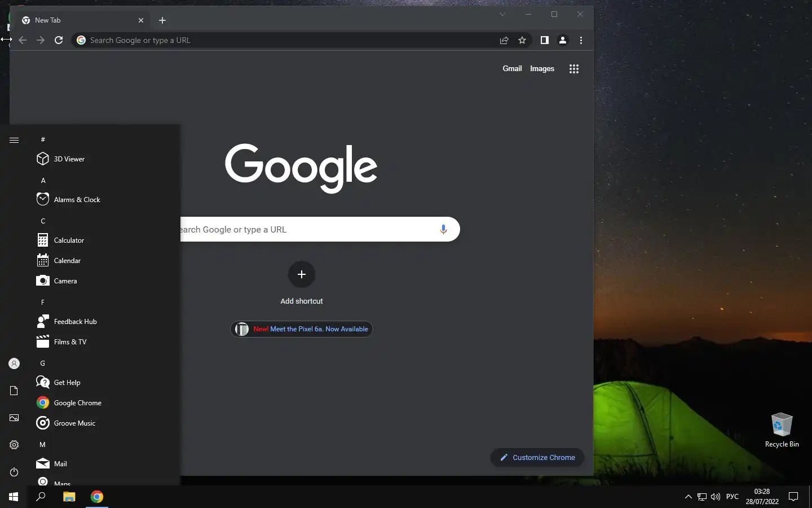Viewport: 812px width, 508px height.
Task: Select the '#' letter header in app list
Action: click(x=43, y=139)
